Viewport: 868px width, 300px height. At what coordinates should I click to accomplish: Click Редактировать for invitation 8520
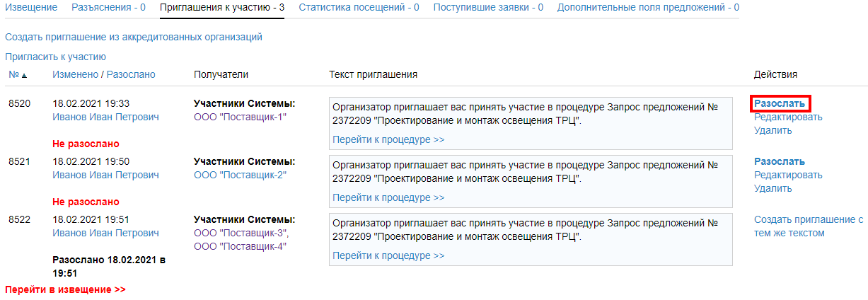pyautogui.click(x=788, y=117)
